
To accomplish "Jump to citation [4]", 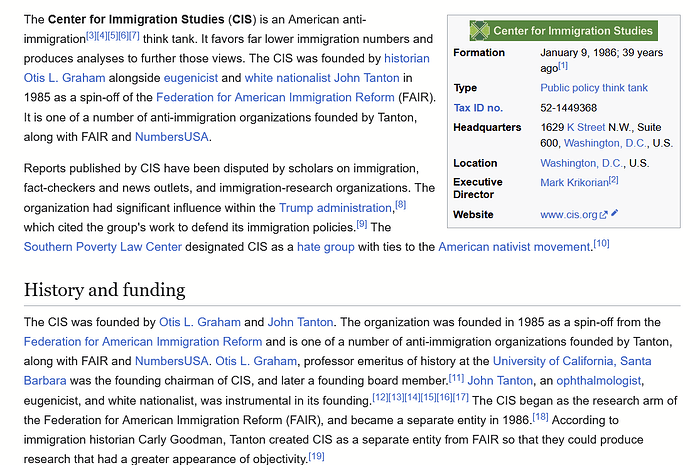I will [x=102, y=36].
